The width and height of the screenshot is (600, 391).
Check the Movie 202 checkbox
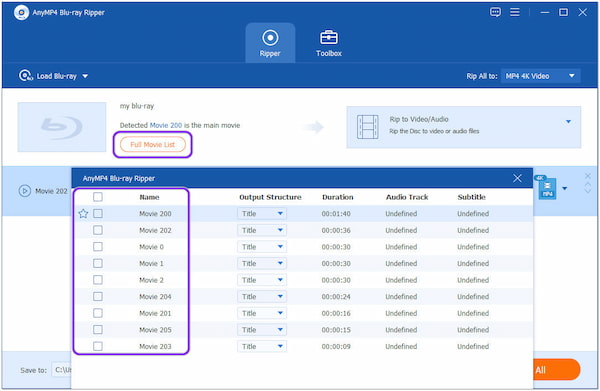coord(98,230)
